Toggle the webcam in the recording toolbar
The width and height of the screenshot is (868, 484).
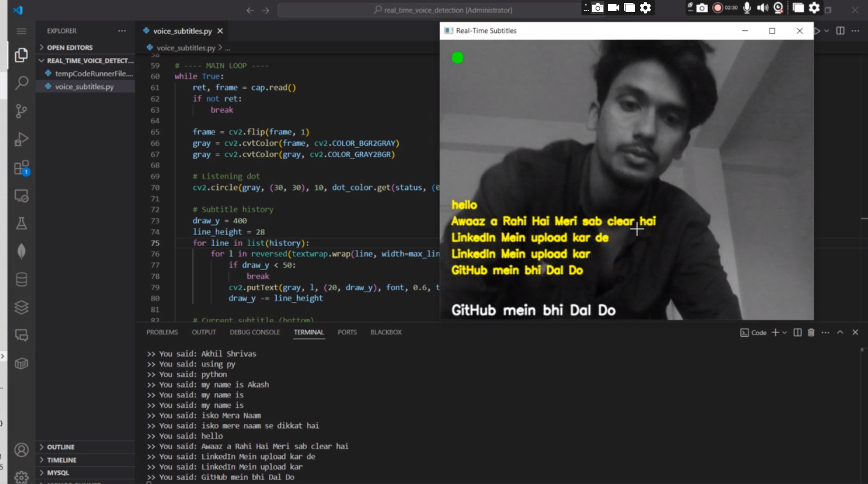pyautogui.click(x=778, y=8)
